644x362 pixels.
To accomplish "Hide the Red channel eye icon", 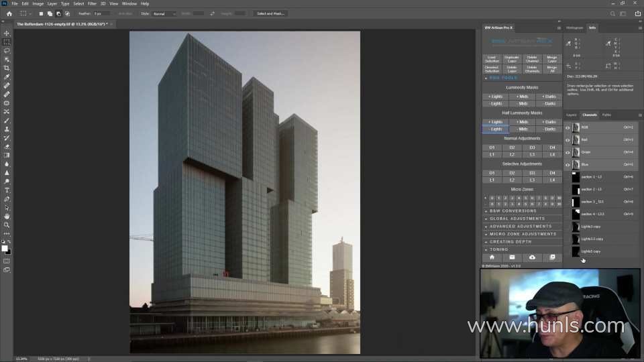I will pos(568,140).
